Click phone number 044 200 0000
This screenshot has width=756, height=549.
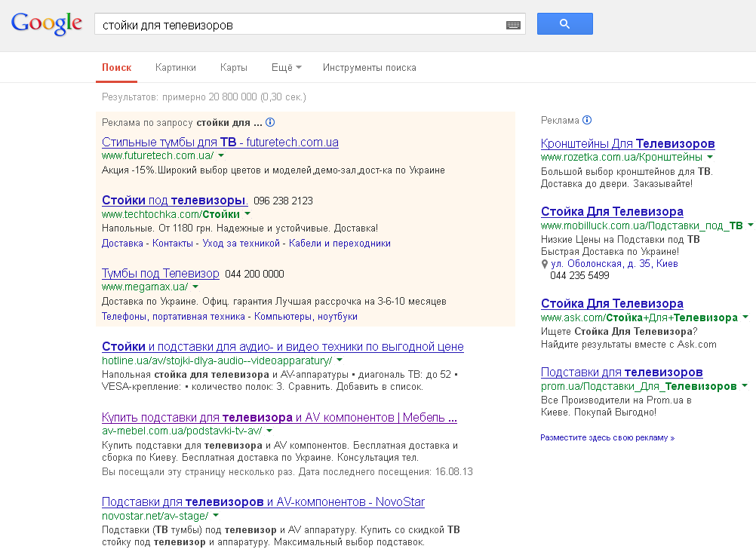pyautogui.click(x=254, y=274)
